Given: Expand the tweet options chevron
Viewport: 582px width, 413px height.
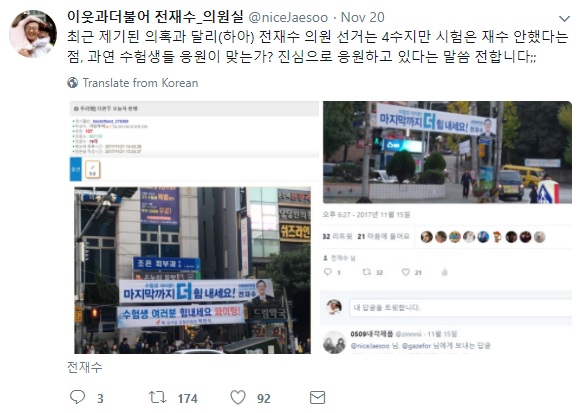Looking at the screenshot, I should pyautogui.click(x=564, y=18).
